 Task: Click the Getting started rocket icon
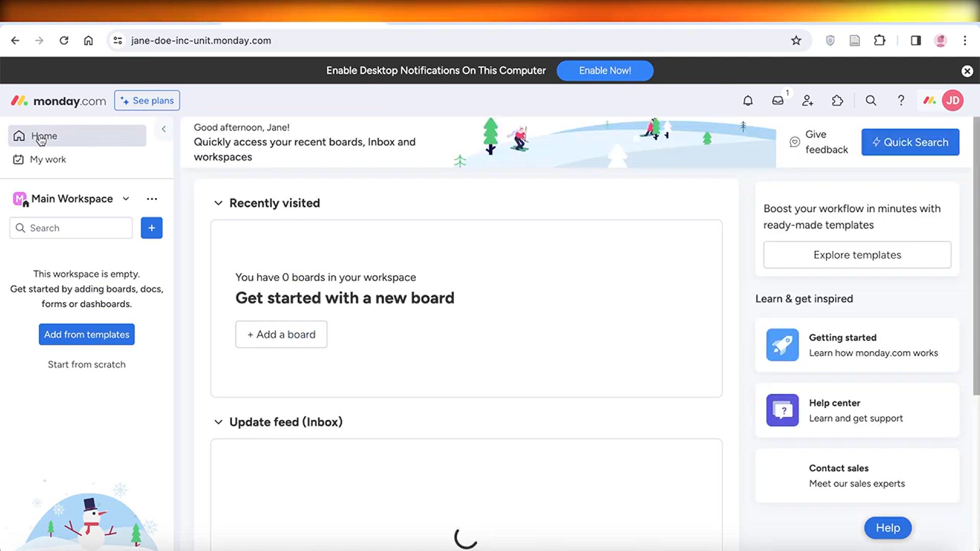(x=782, y=345)
